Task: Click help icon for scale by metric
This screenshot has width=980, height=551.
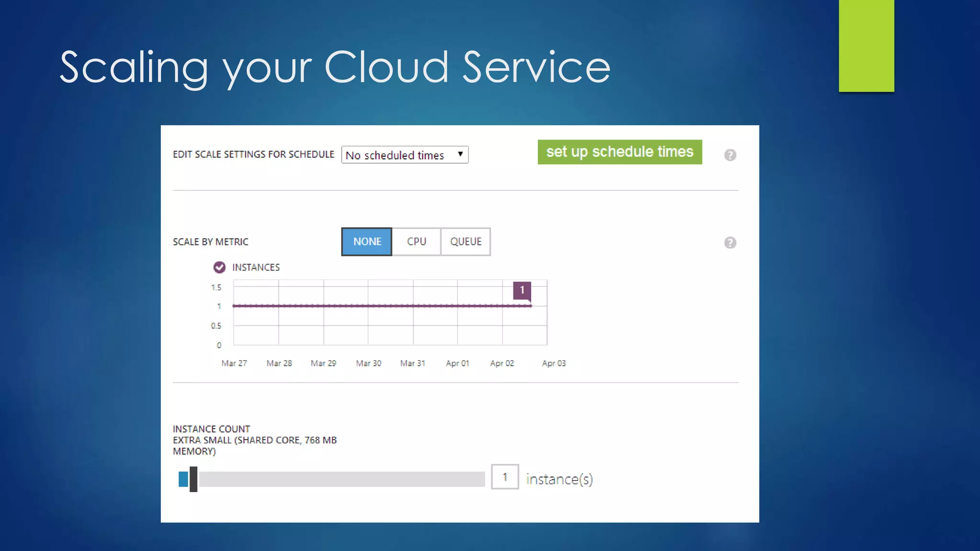Action: 730,242
